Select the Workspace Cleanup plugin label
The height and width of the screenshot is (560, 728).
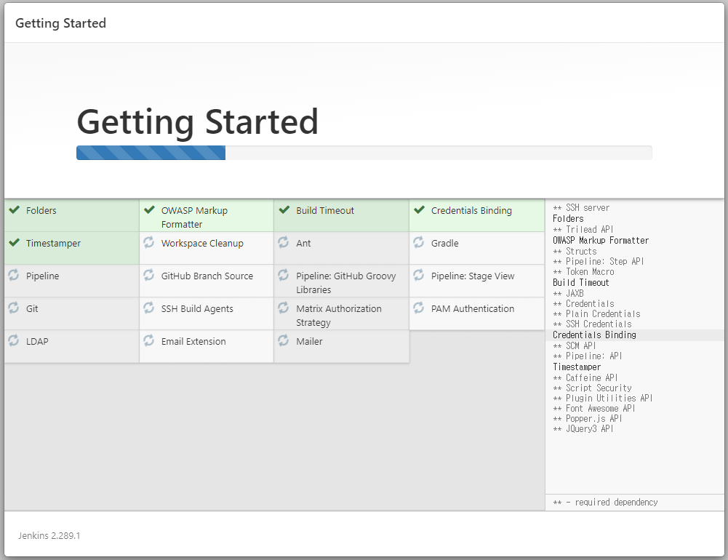(202, 244)
